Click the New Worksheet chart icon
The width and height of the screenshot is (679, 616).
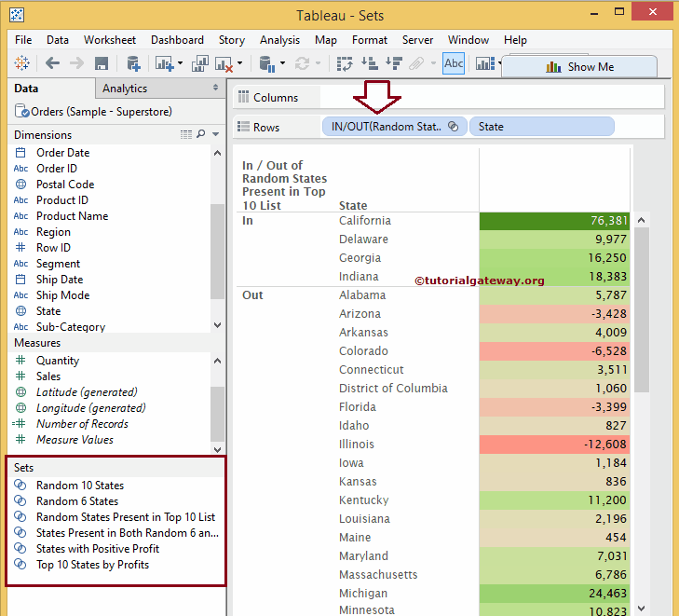165,63
